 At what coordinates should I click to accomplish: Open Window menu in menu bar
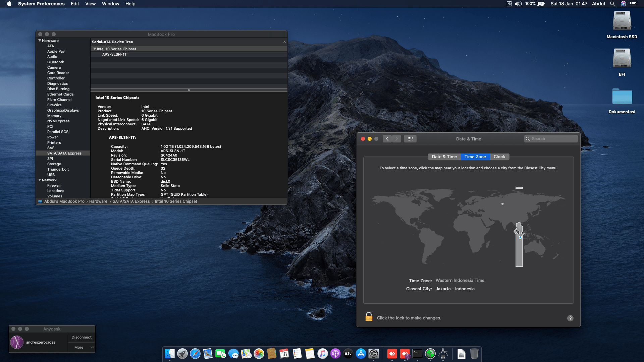[110, 4]
